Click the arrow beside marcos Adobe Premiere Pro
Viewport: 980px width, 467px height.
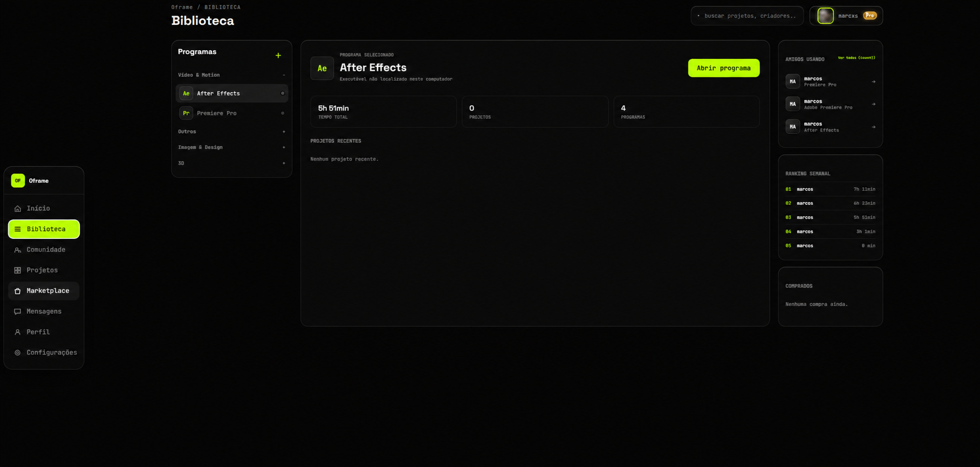pos(874,104)
